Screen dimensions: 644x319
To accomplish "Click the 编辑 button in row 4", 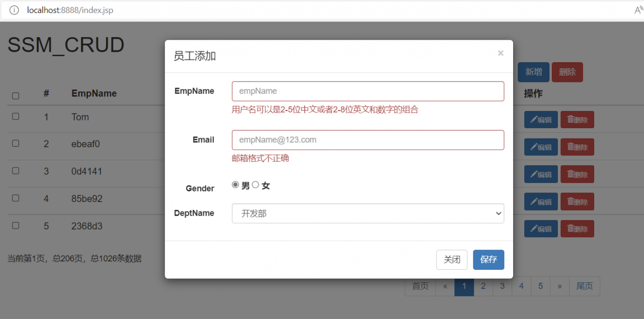I will [x=541, y=202].
